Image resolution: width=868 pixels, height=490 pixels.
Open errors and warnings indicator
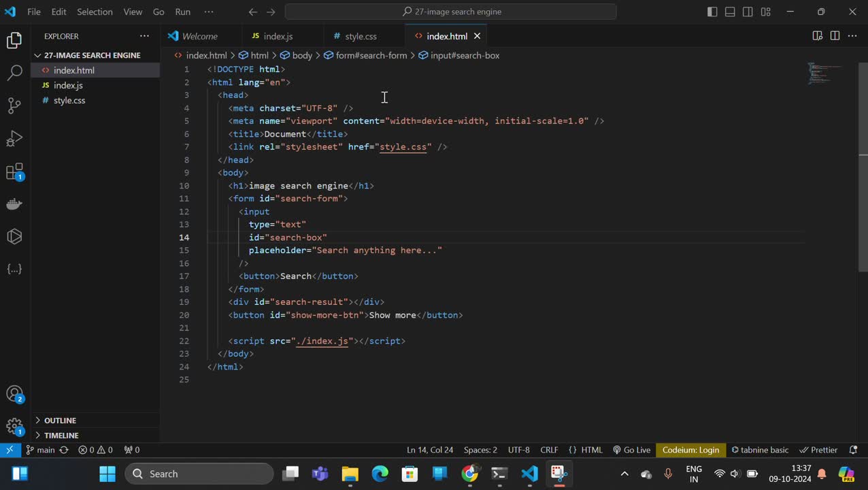95,450
